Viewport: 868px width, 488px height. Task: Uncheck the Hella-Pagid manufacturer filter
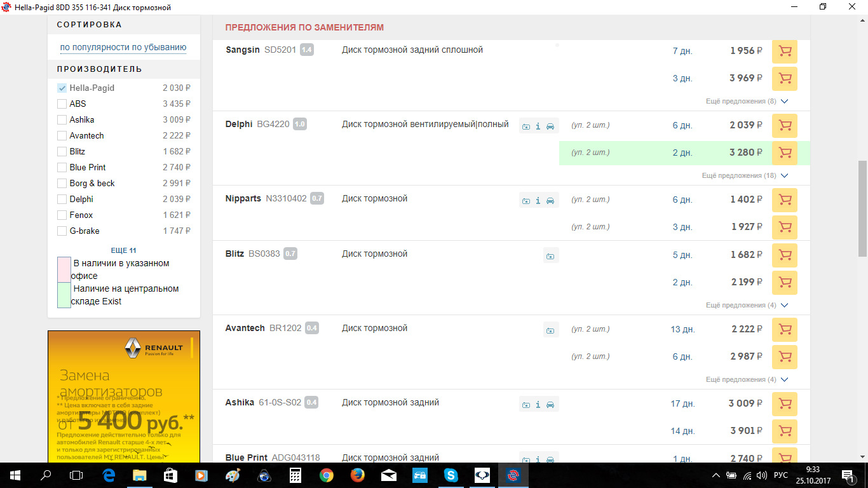click(x=62, y=88)
